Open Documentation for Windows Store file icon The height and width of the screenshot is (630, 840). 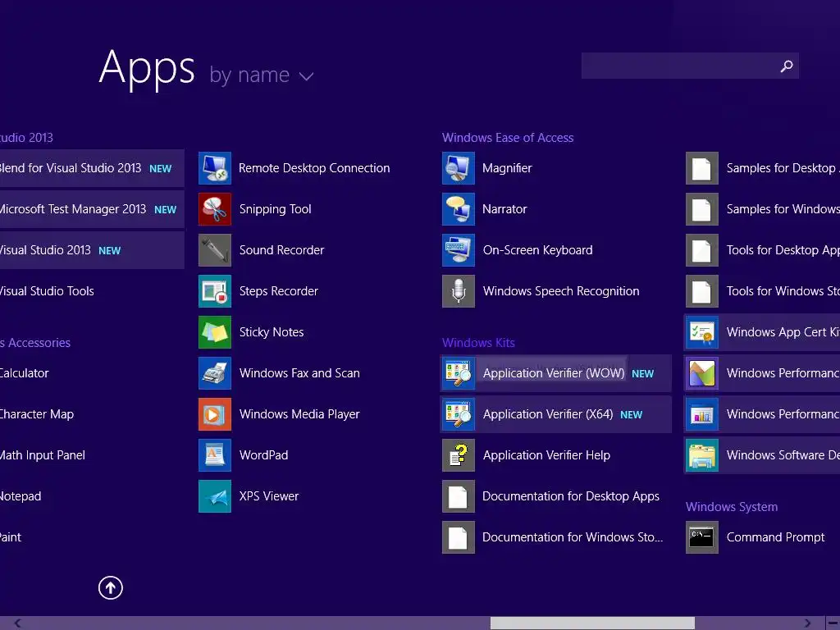459,537
